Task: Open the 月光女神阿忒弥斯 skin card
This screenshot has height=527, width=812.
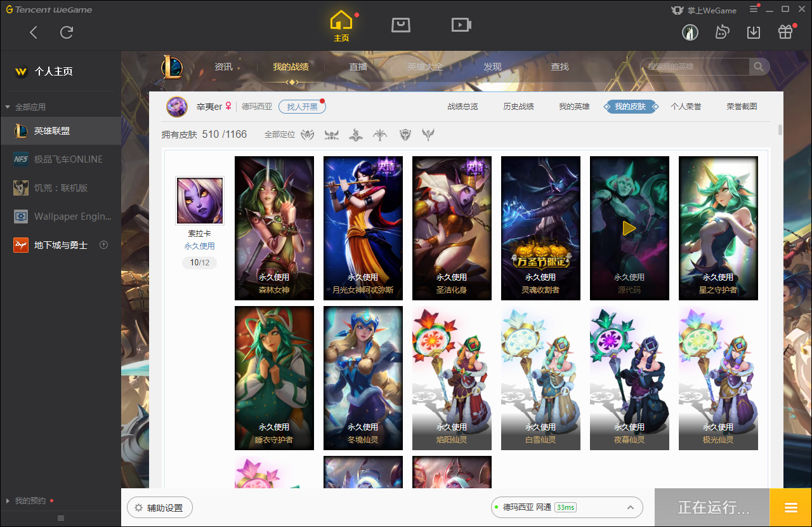Action: click(363, 228)
